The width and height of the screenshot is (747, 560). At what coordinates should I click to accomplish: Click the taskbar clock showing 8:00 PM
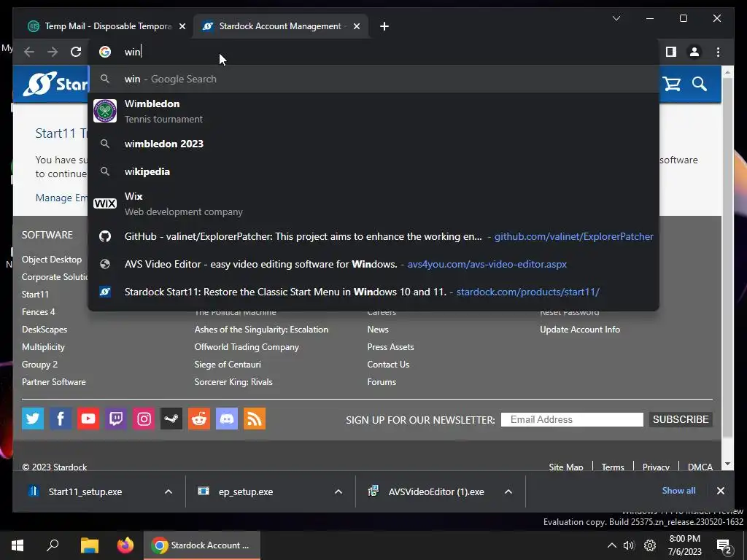click(684, 545)
